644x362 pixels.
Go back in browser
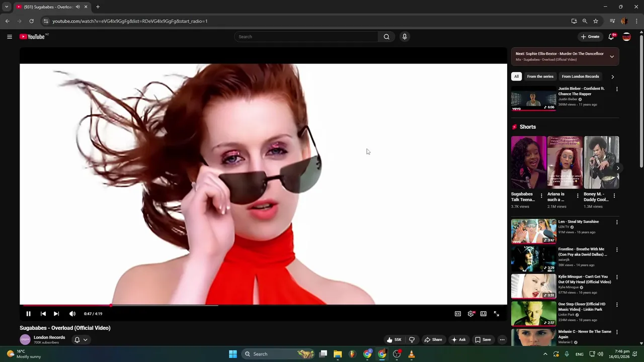point(7,21)
